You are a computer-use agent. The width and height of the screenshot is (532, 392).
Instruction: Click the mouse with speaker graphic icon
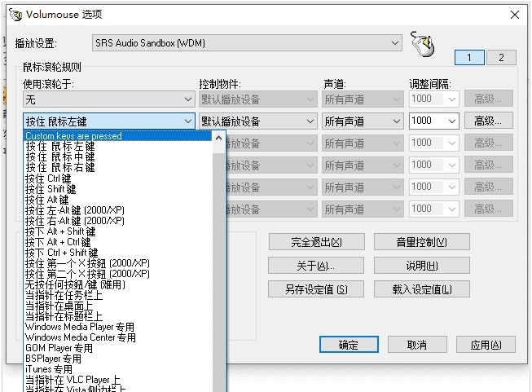[x=422, y=44]
